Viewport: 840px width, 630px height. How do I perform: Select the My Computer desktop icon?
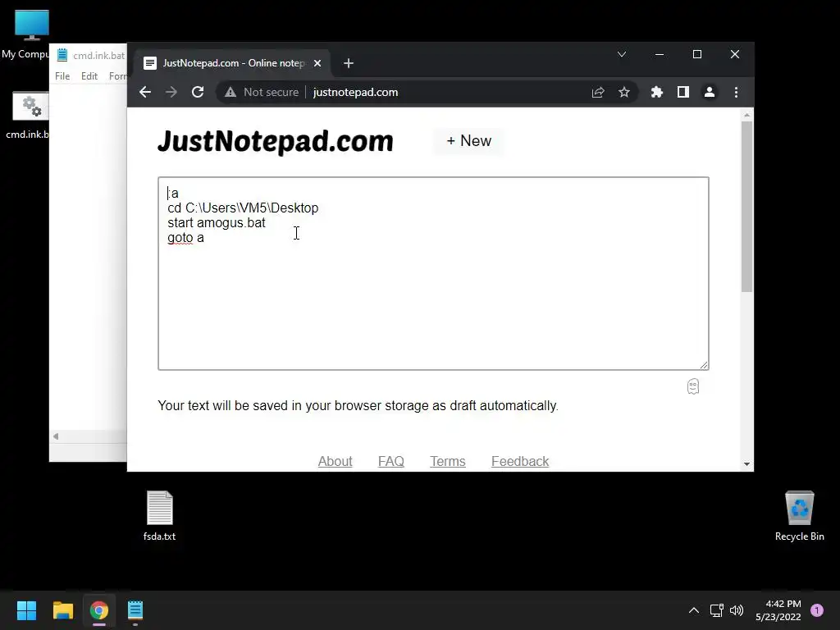(x=25, y=34)
